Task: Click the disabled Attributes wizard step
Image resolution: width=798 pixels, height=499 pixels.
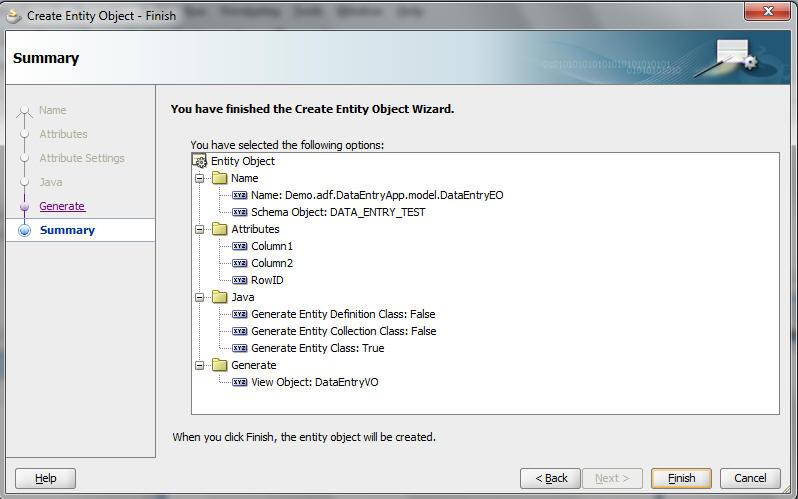Action: tap(63, 134)
